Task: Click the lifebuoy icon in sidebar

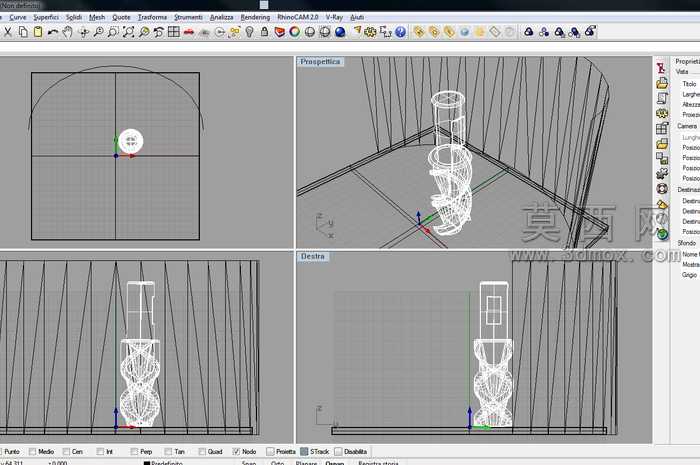Action: pos(662,189)
